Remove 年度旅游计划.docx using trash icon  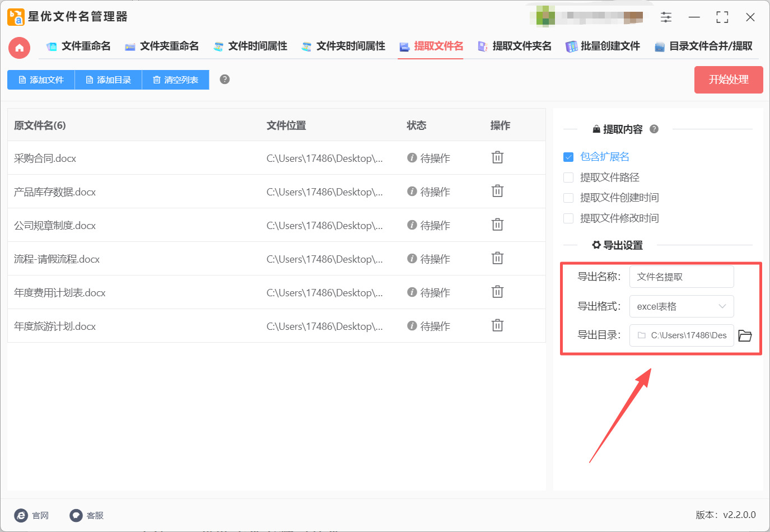coord(497,325)
